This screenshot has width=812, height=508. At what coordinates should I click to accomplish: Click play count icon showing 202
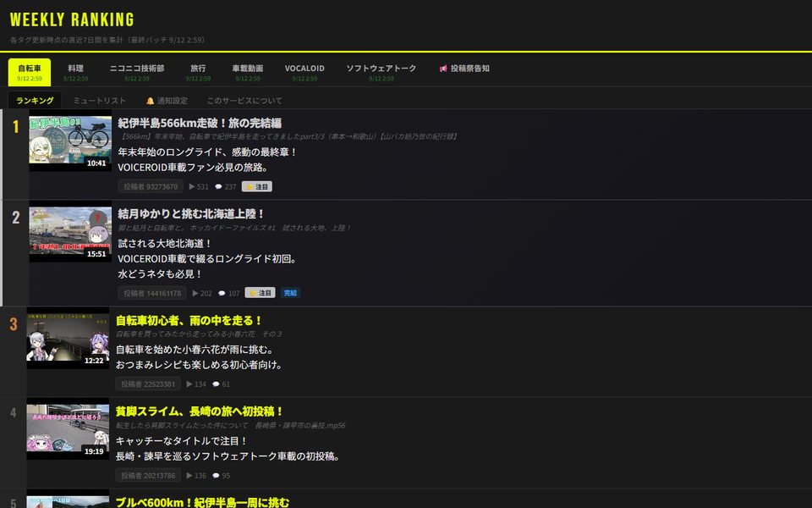[195, 293]
